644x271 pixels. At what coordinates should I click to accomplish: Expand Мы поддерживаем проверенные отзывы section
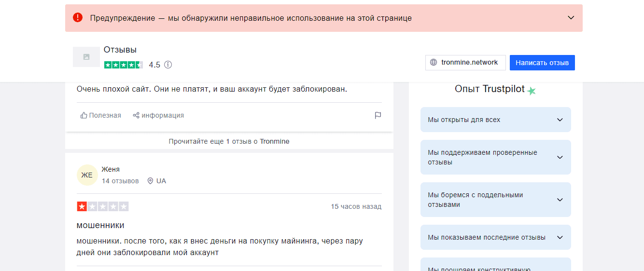pyautogui.click(x=495, y=157)
